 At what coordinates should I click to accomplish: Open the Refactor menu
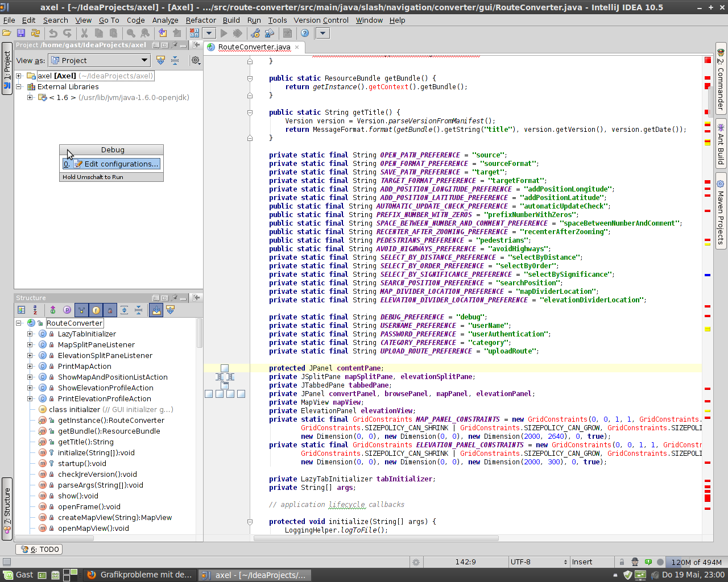[201, 20]
